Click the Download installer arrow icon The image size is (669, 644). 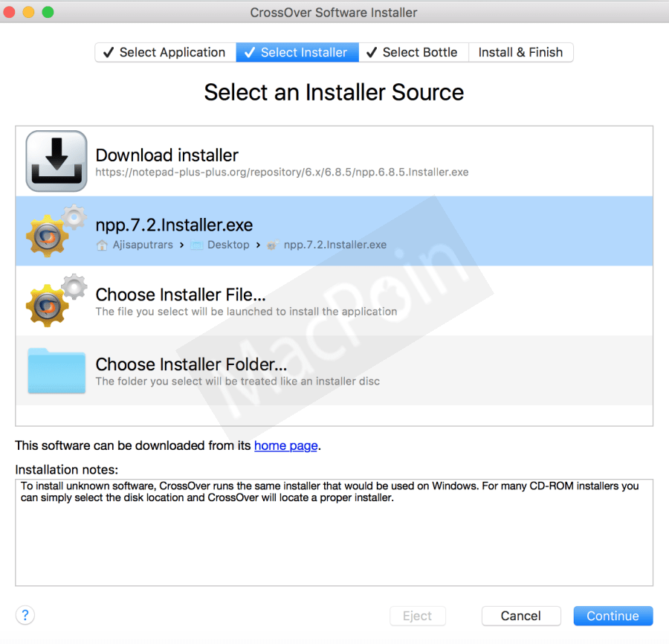[56, 161]
